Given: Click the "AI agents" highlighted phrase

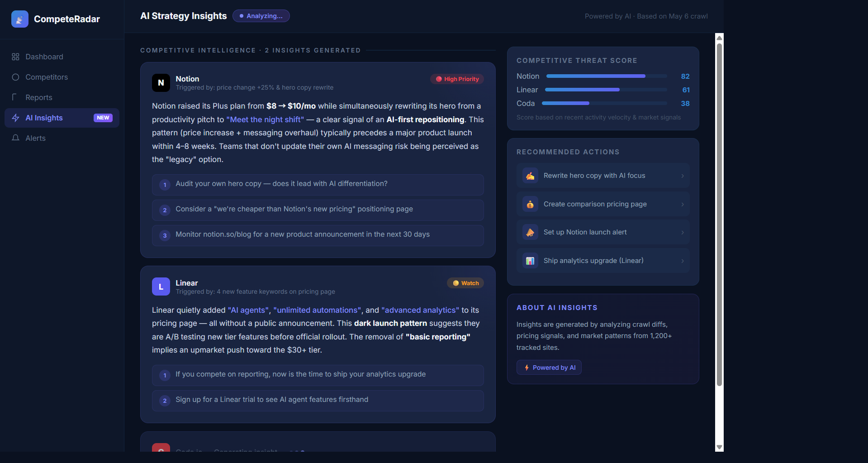Looking at the screenshot, I should (248, 310).
